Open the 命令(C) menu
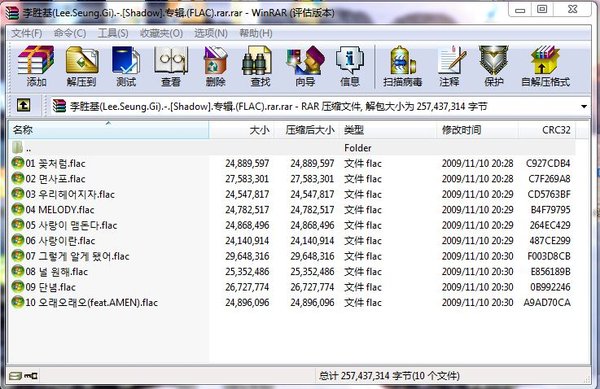This screenshot has height=389, width=600. [x=70, y=33]
